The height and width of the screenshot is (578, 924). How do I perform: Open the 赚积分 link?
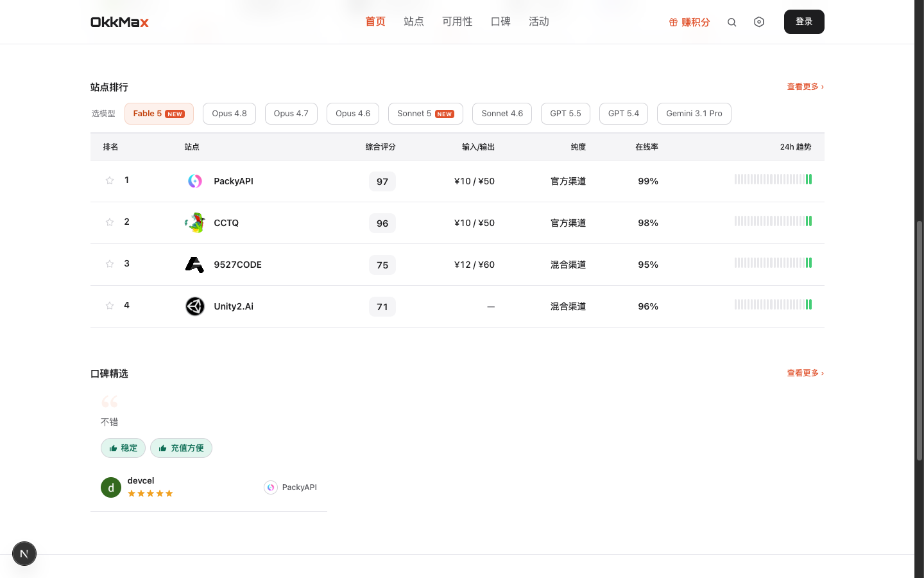click(x=689, y=22)
